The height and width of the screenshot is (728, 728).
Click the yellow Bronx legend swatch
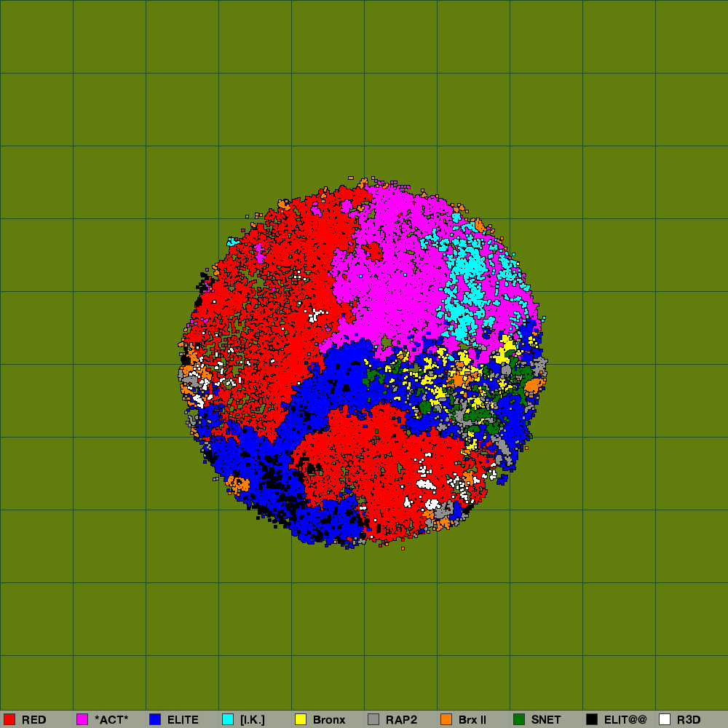(x=301, y=719)
